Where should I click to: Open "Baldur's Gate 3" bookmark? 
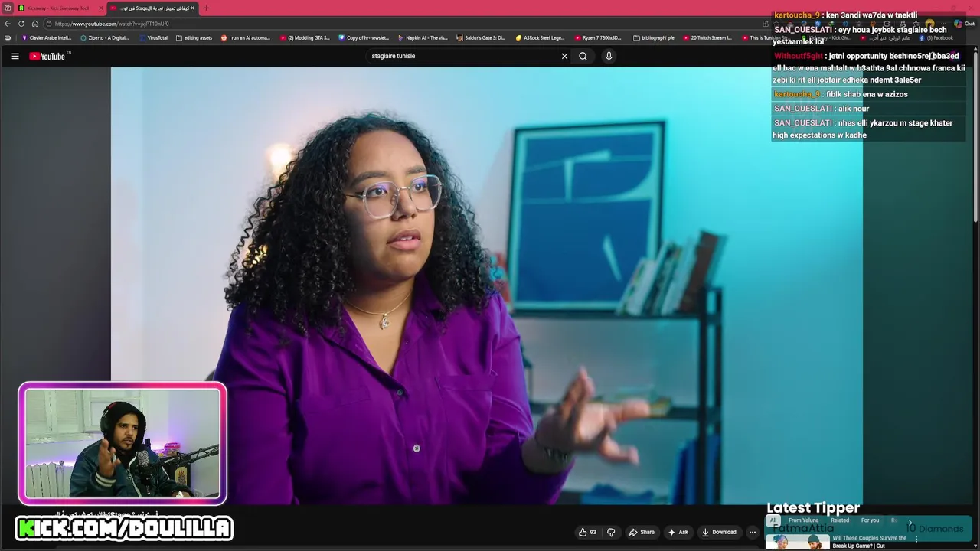point(481,37)
